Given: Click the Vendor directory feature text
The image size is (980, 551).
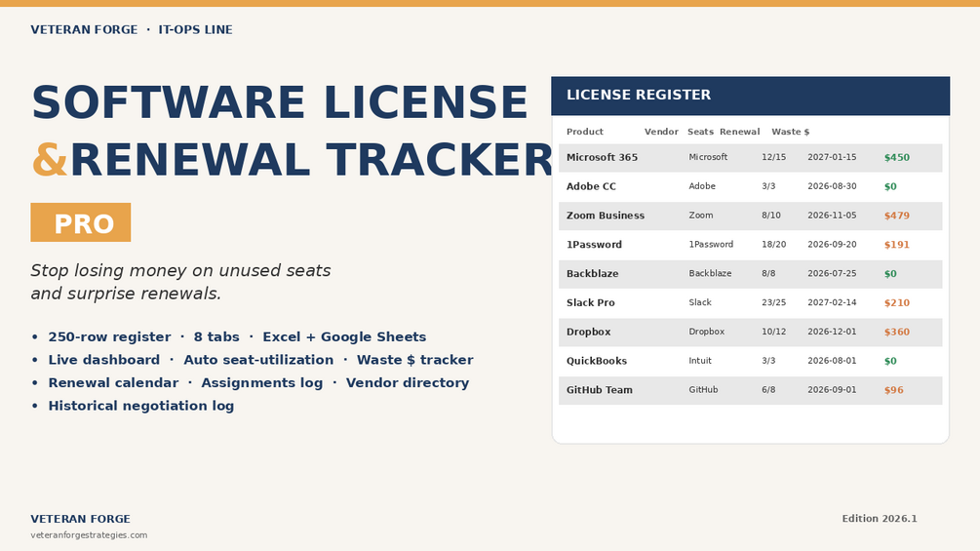Looking at the screenshot, I should tap(408, 383).
